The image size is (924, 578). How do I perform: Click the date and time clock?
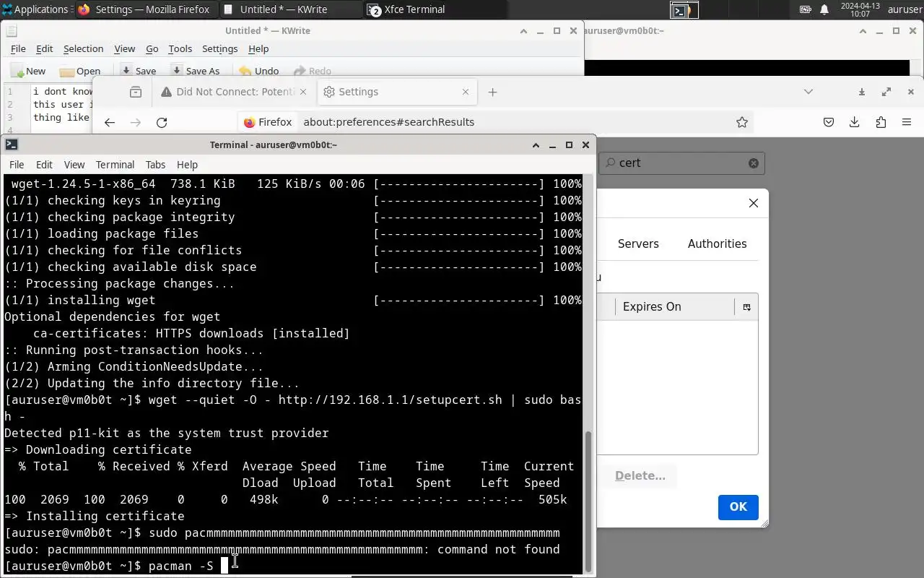pos(860,9)
